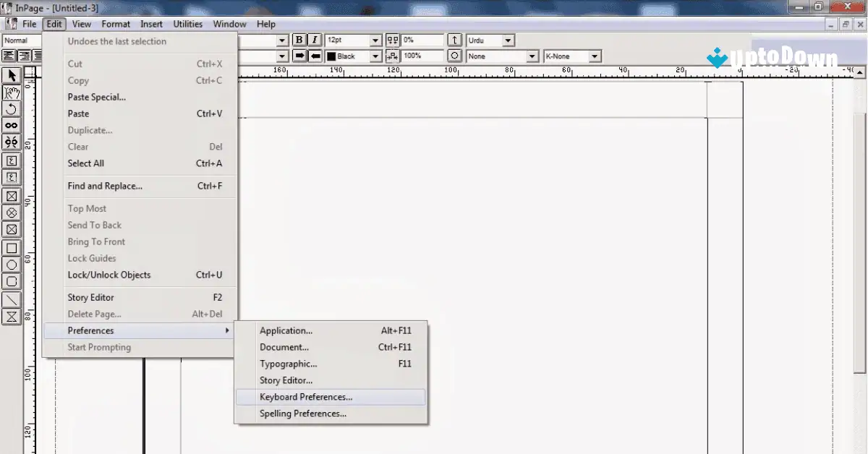Select the polygon tool at toolbox bottom
Screen dimensions: 868x454
(x=10, y=315)
